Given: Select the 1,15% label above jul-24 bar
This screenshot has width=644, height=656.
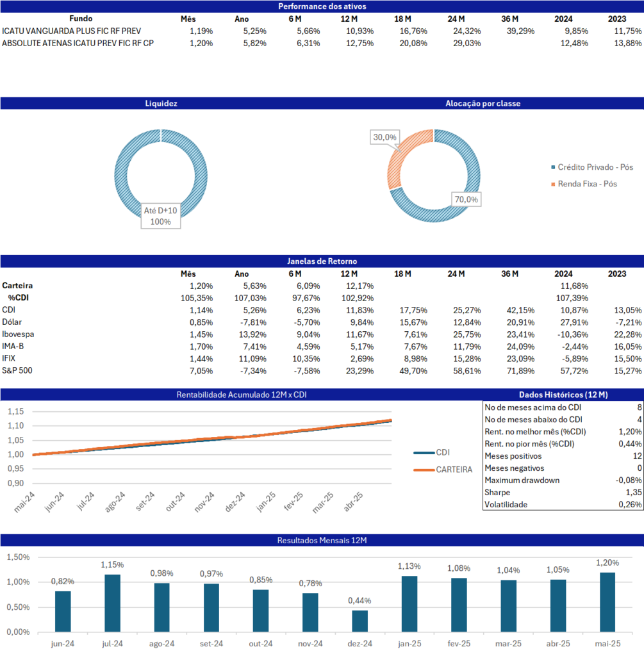Looking at the screenshot, I should [113, 565].
